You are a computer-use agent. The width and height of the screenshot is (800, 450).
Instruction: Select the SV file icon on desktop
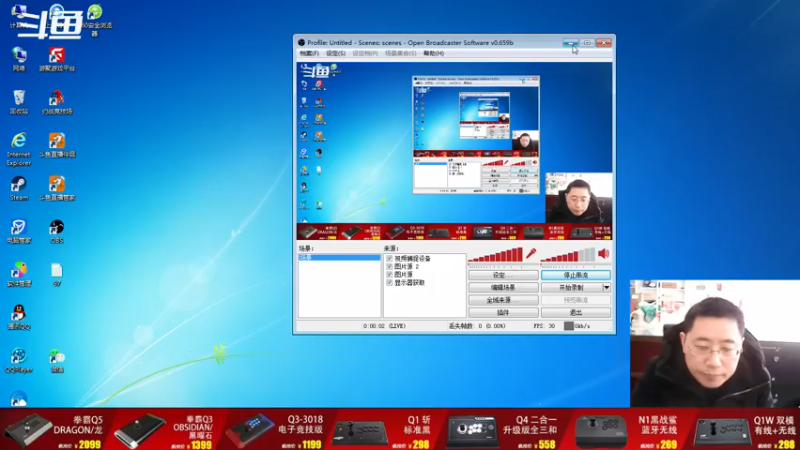click(x=57, y=274)
